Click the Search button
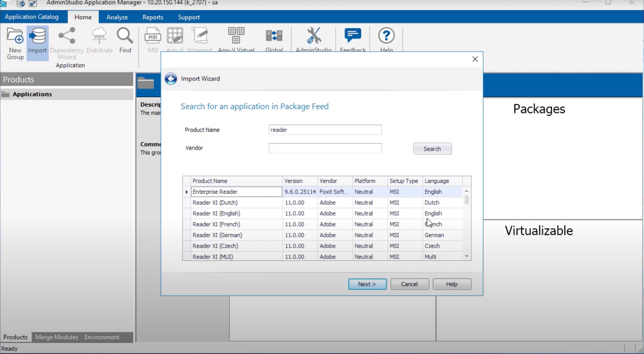 (x=432, y=148)
